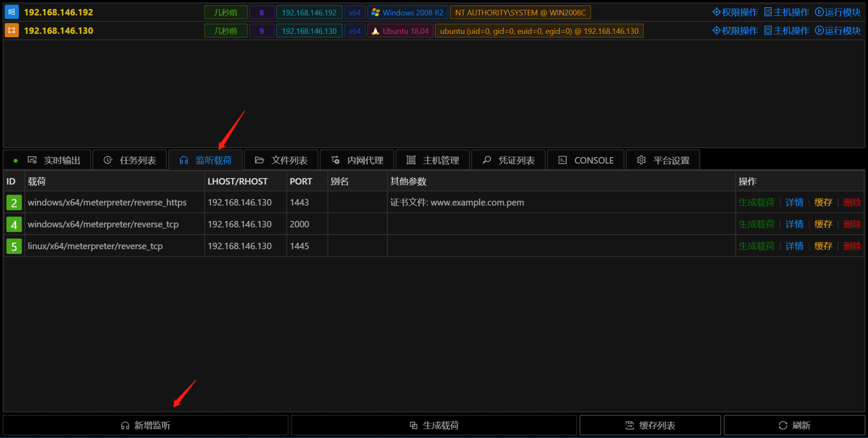Click the Linux host icon for 192.168.146.130
868x438 pixels.
[11, 31]
